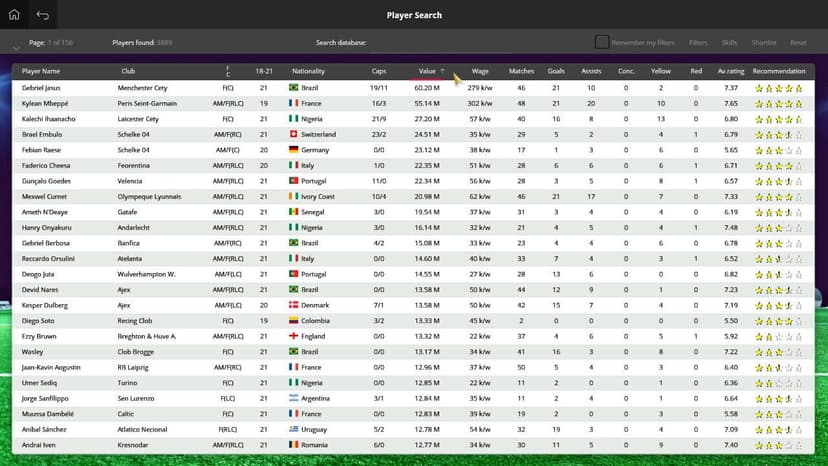Image resolution: width=828 pixels, height=466 pixels.
Task: Select player Kalechi Ihaanacho
Action: click(x=49, y=119)
